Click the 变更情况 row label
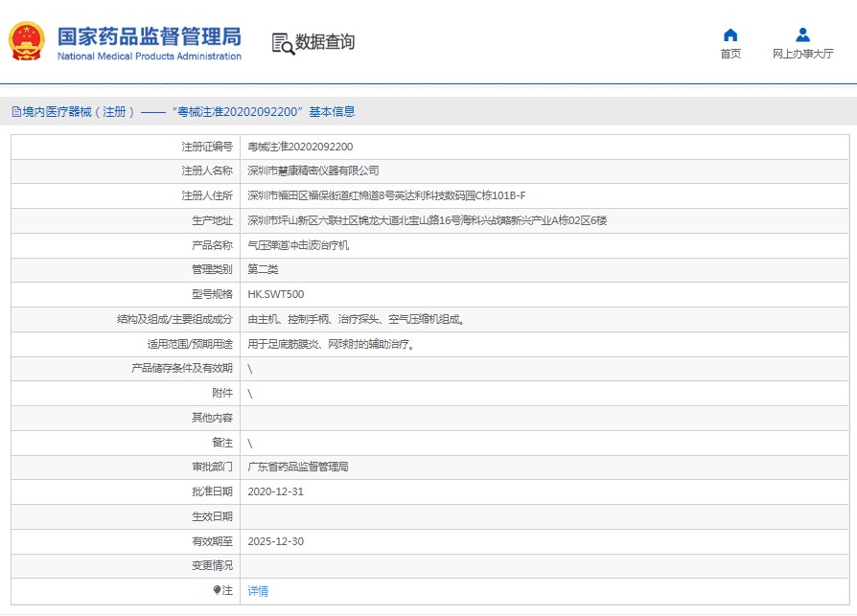 (x=212, y=566)
